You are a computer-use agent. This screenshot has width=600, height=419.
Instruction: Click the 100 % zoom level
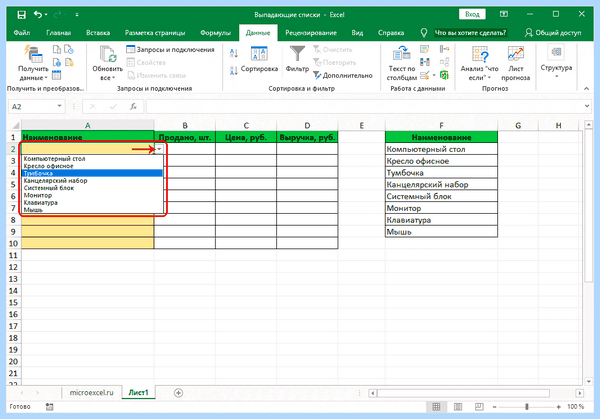576,407
